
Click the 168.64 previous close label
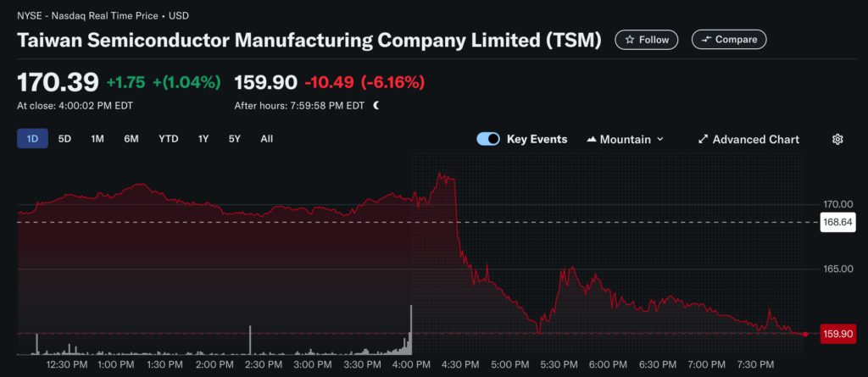tap(836, 222)
